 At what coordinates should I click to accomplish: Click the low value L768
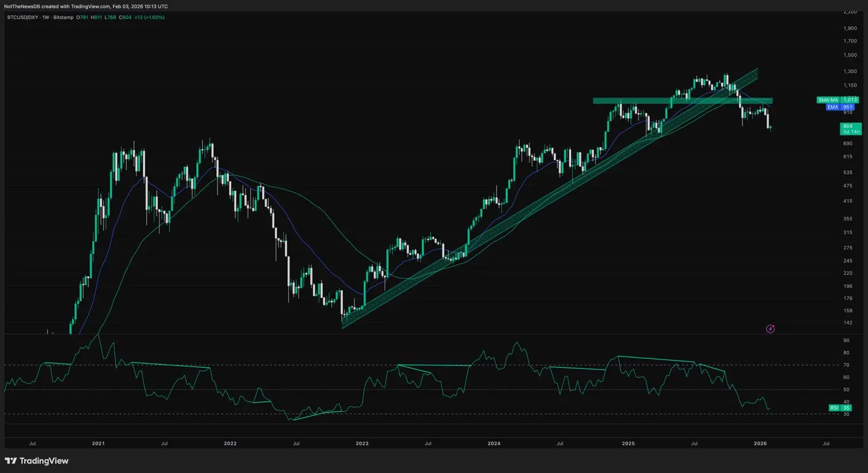(x=110, y=18)
